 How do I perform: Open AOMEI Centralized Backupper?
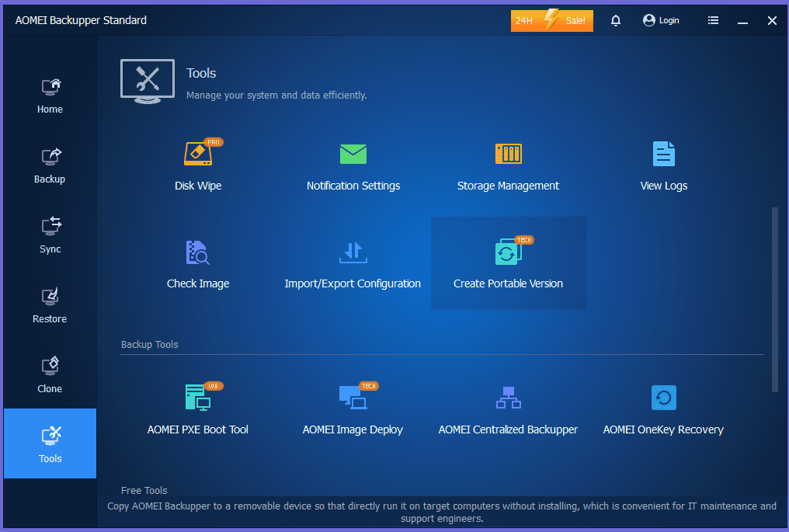[x=508, y=409]
